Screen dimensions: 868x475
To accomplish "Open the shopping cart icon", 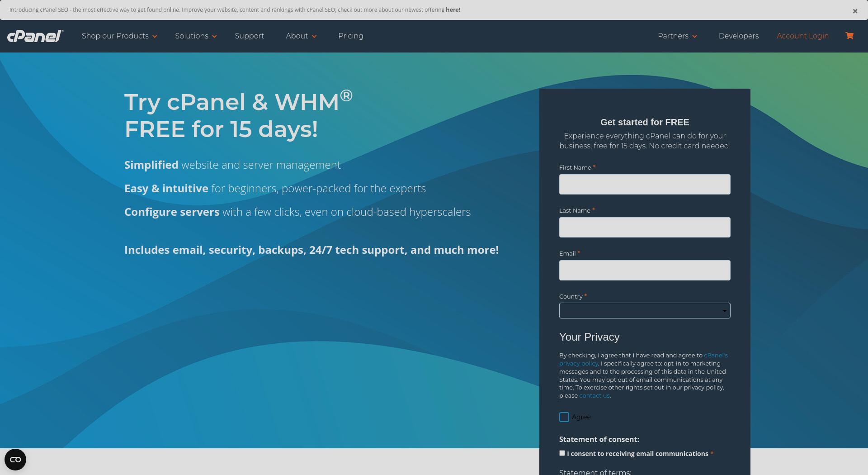I will pos(849,36).
